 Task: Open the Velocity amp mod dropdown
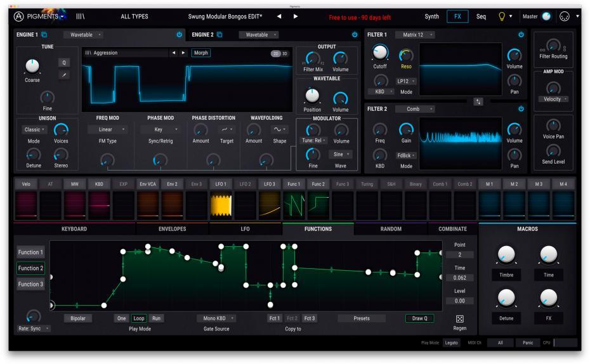(x=554, y=99)
